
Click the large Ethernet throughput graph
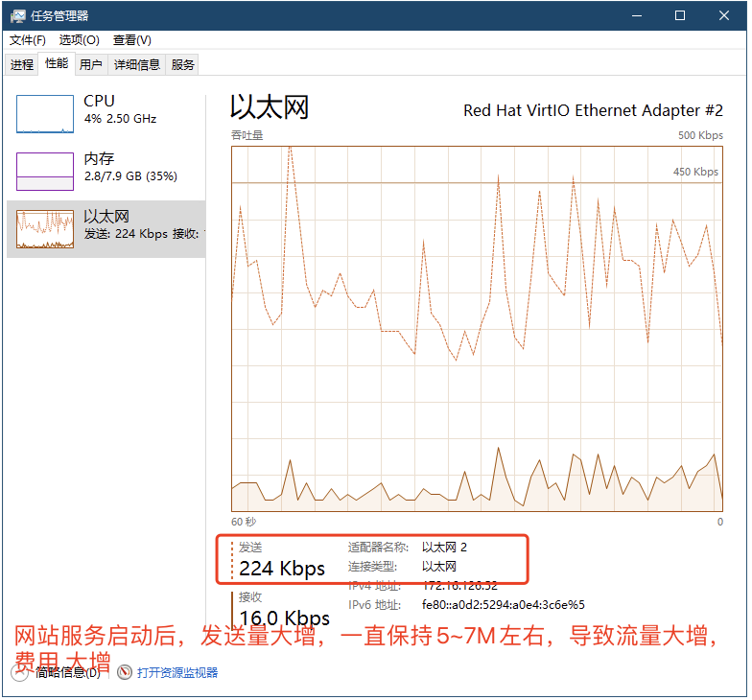(x=477, y=329)
